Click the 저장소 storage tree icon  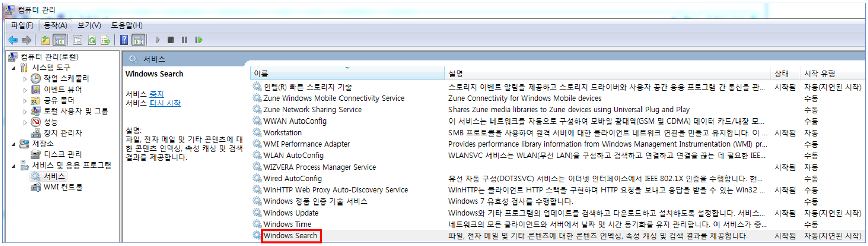pyautogui.click(x=24, y=144)
